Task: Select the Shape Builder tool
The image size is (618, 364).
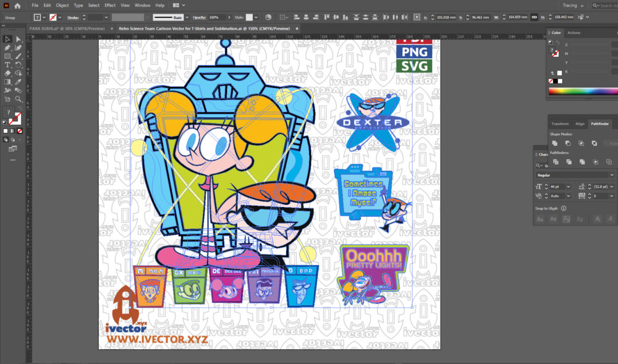Action: click(18, 74)
